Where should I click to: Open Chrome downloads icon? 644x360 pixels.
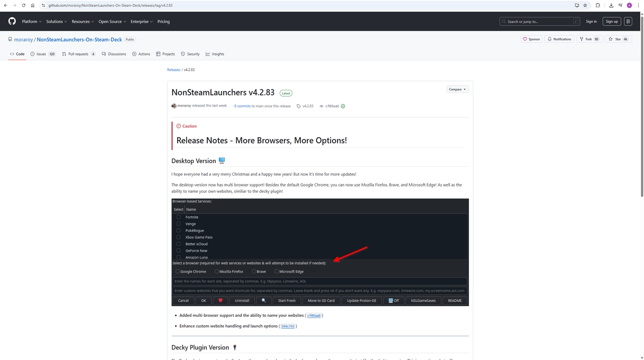[611, 5]
